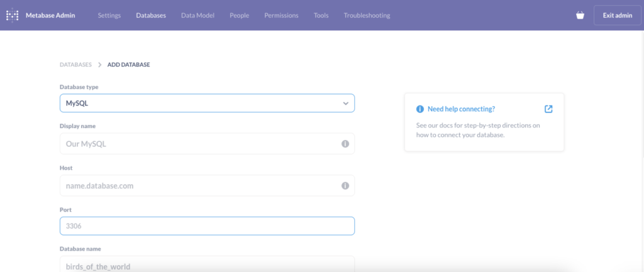Click the Exit admin button

pyautogui.click(x=618, y=16)
